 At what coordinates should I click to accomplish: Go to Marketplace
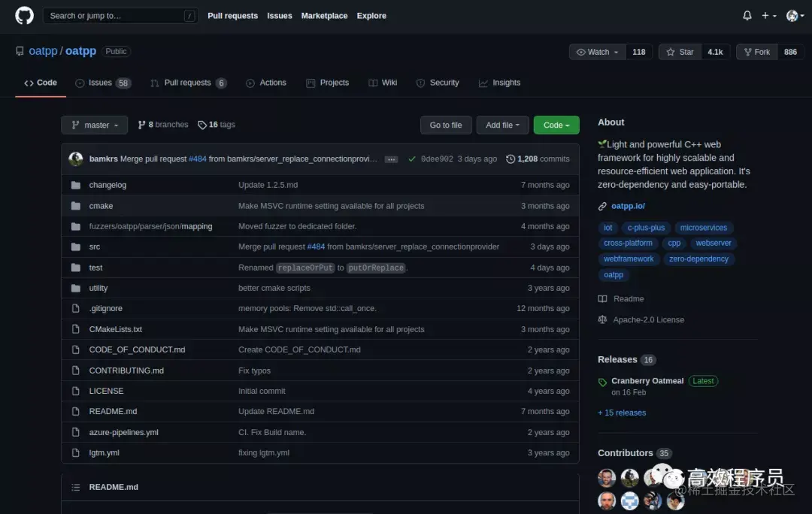click(x=324, y=16)
